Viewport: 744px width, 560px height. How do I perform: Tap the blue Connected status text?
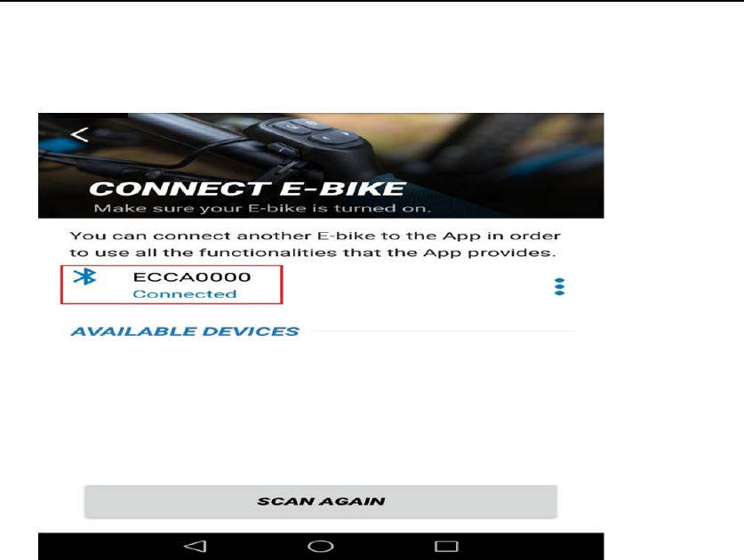pyautogui.click(x=185, y=294)
